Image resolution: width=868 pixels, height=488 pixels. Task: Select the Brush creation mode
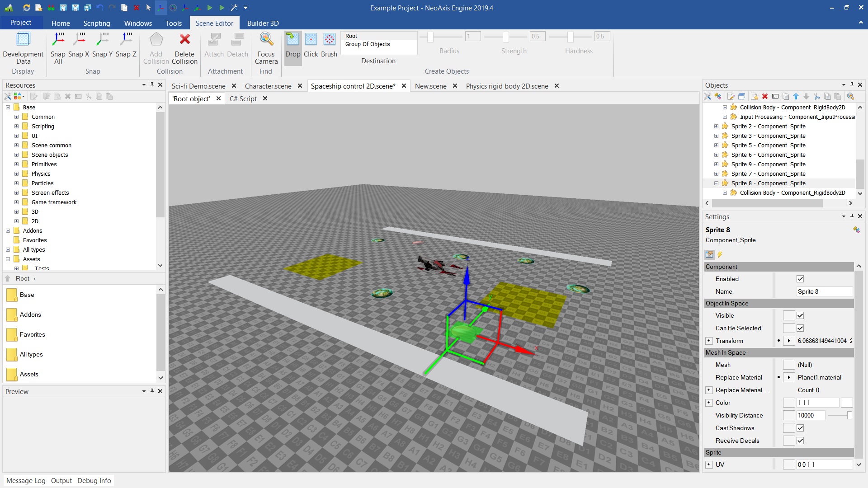click(329, 40)
